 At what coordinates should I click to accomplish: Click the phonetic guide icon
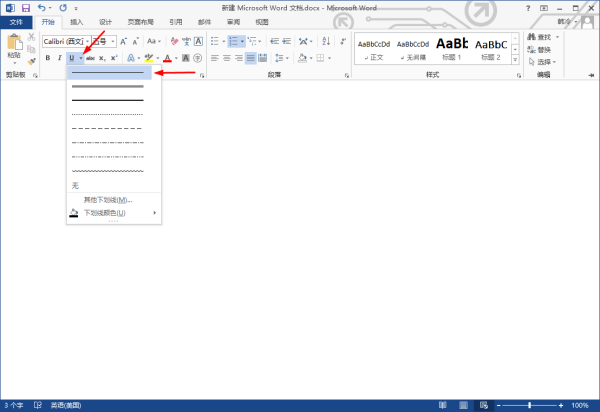186,41
